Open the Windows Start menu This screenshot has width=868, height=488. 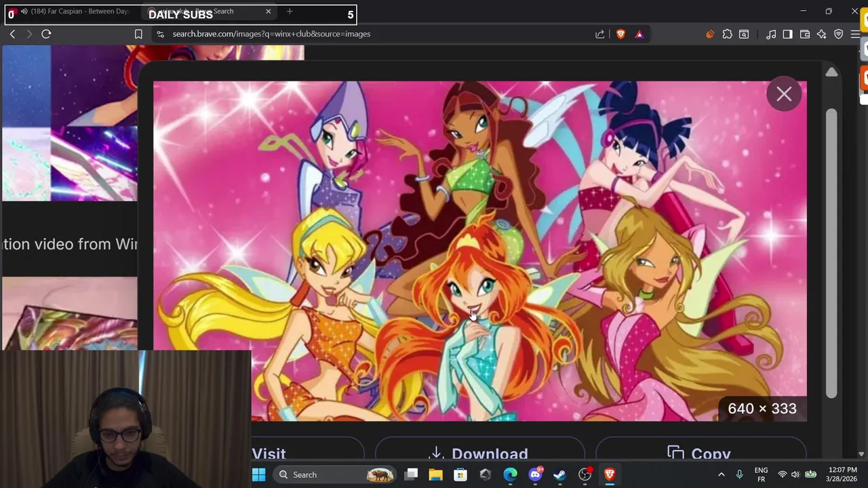(259, 474)
